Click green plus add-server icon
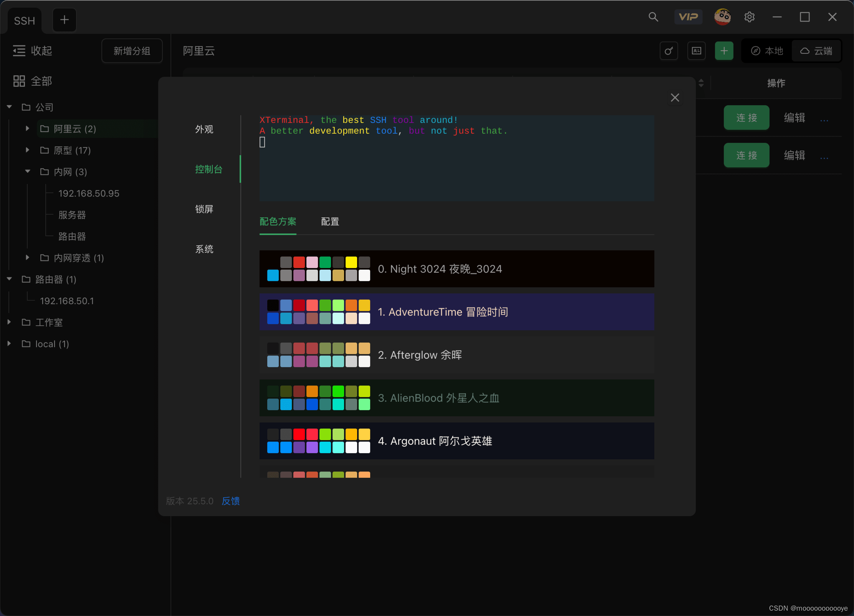Image resolution: width=854 pixels, height=616 pixels. (724, 51)
